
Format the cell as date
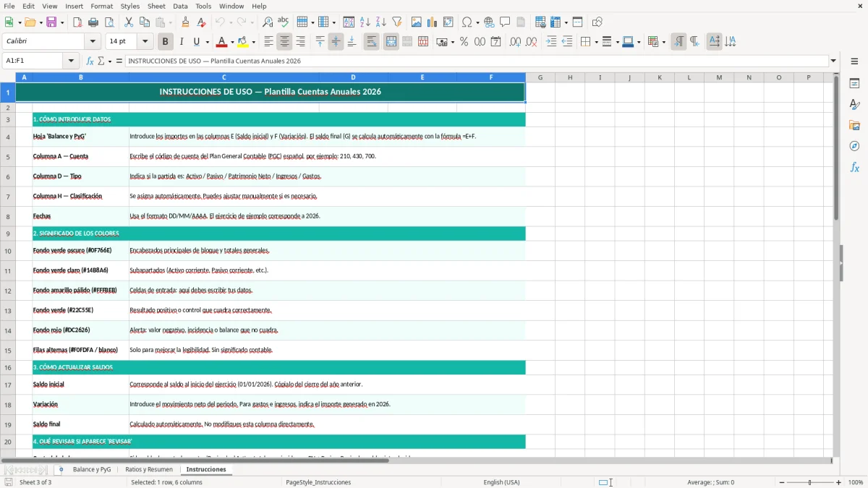point(495,42)
